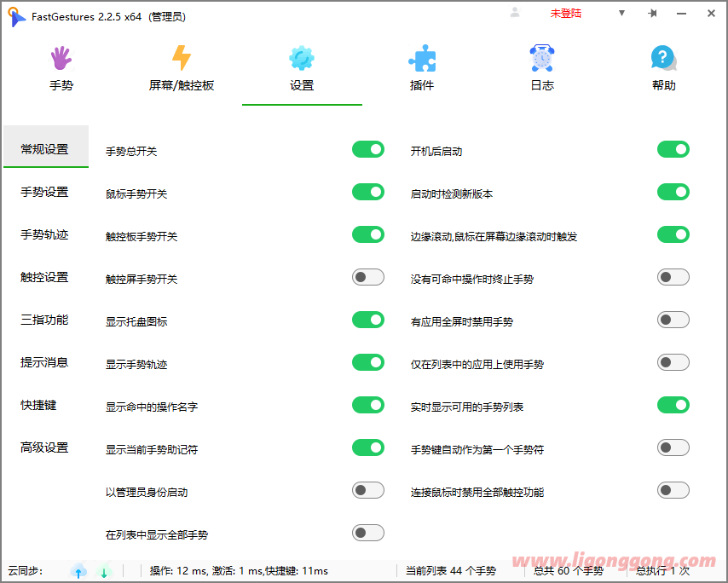Open the 日志 alarm clock icon

542,59
